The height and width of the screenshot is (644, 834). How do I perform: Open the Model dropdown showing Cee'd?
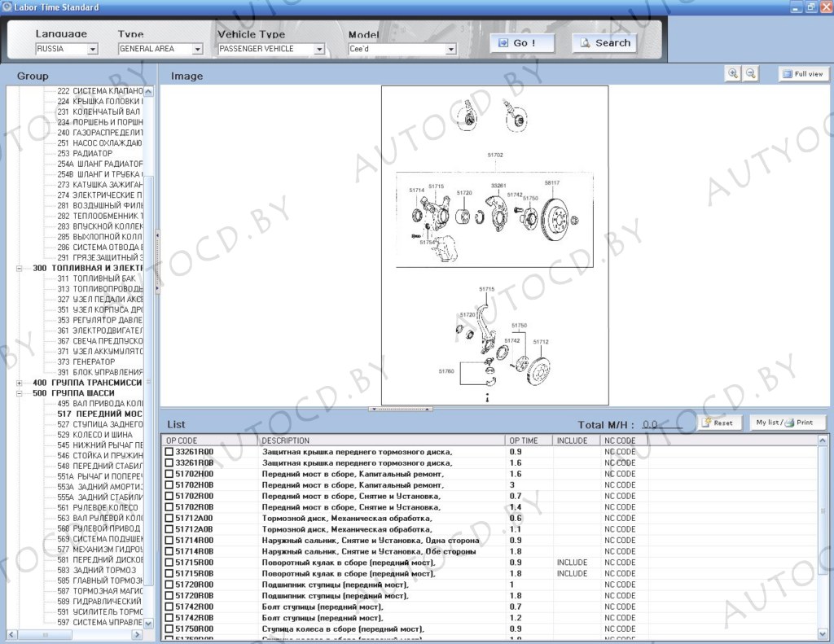450,49
